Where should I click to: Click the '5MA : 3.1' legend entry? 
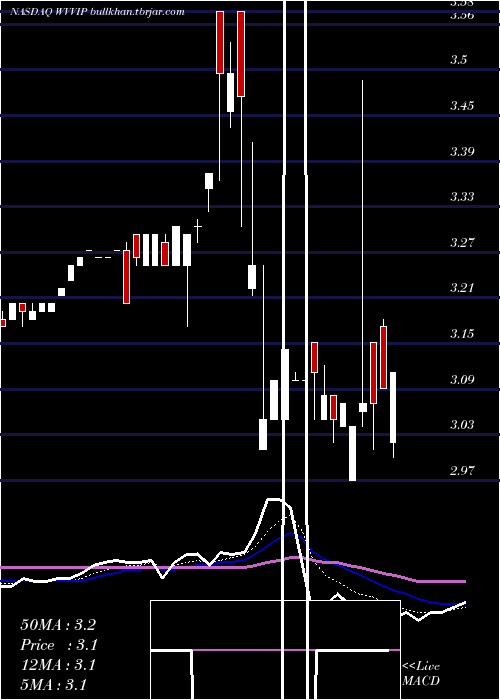[x=54, y=685]
